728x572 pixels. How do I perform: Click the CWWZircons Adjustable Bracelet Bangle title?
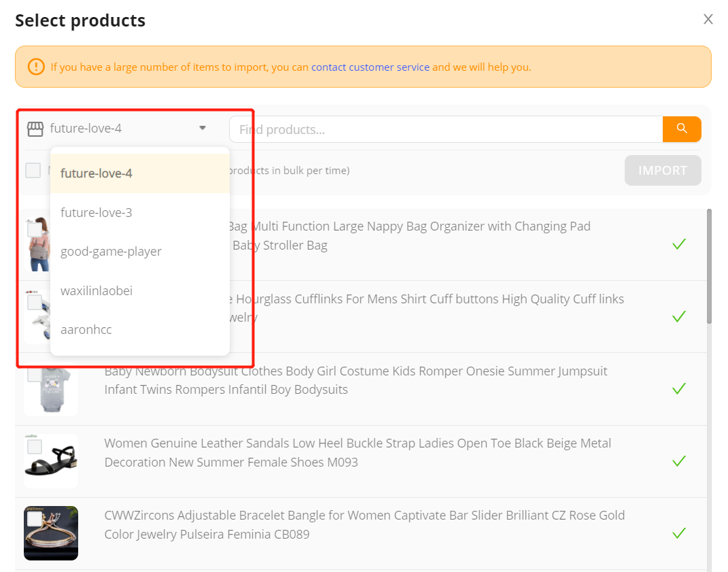[x=364, y=524]
